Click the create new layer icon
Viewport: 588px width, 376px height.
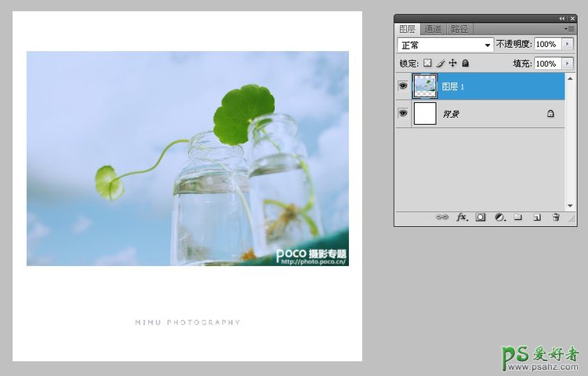[537, 217]
